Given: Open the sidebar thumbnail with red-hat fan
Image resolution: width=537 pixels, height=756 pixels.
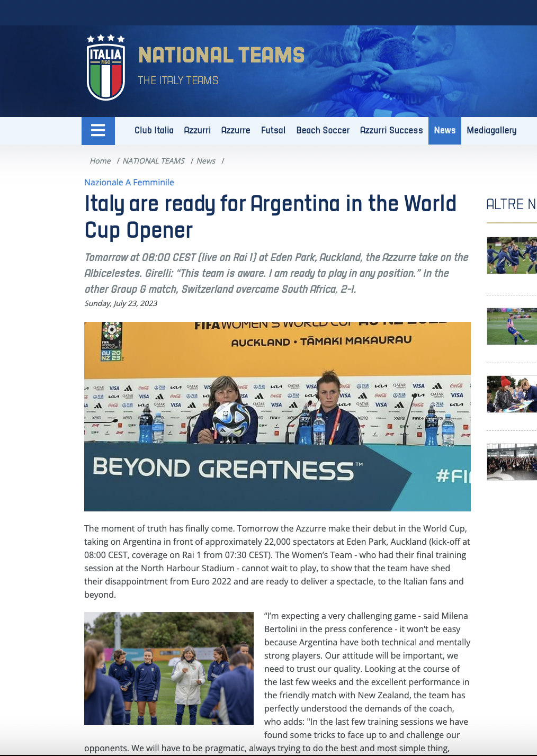Looking at the screenshot, I should [x=511, y=394].
